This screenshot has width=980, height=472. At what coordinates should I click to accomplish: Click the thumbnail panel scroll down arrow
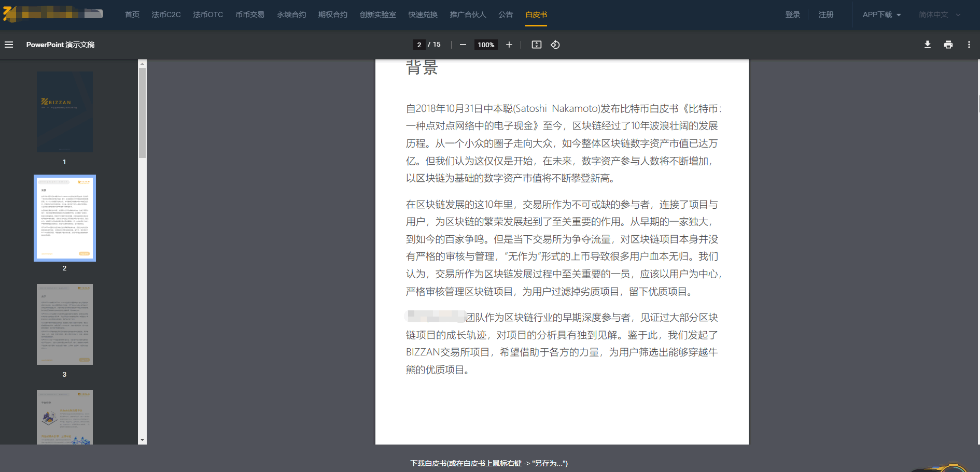pyautogui.click(x=142, y=440)
